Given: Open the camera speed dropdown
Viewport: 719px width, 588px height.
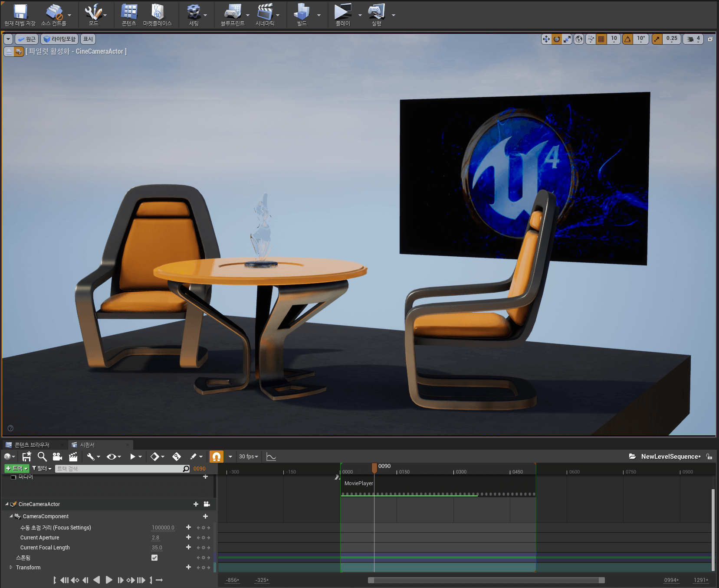Looking at the screenshot, I should coord(693,39).
